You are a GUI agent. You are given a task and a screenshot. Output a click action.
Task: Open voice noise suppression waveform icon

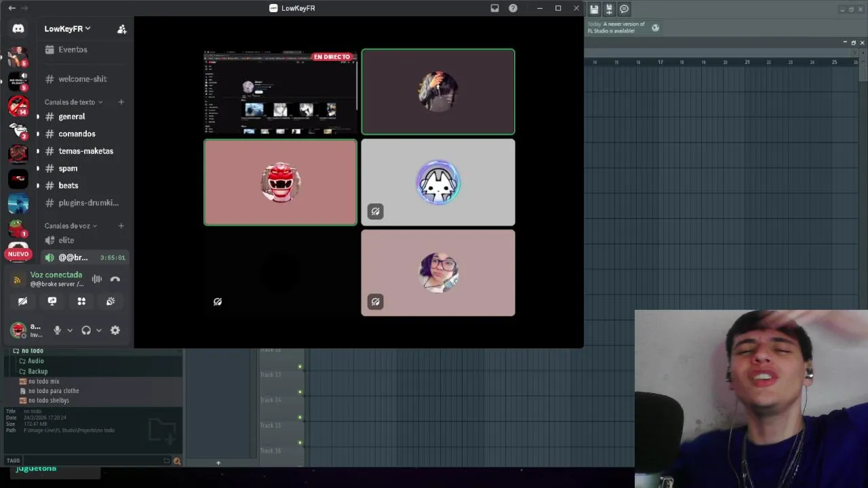(x=97, y=279)
